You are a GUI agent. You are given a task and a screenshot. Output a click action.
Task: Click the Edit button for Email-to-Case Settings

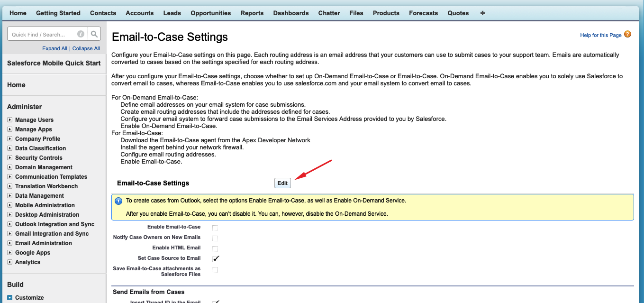282,183
